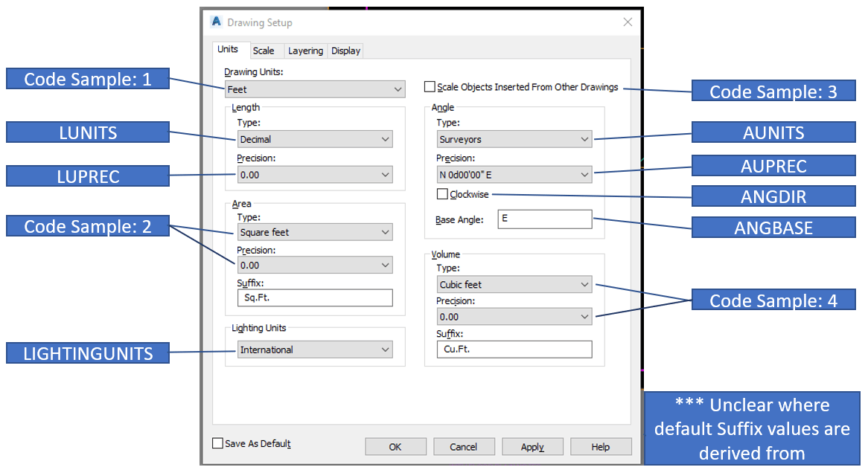
Task: Open the Area Type dropdown showing Square feet
Action: point(314,232)
